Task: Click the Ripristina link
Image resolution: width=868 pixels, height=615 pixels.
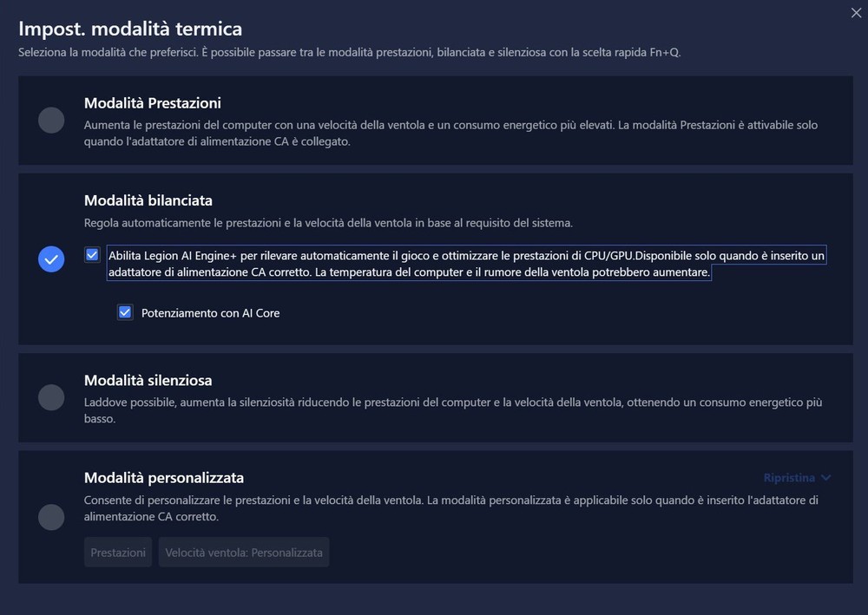Action: (x=788, y=478)
